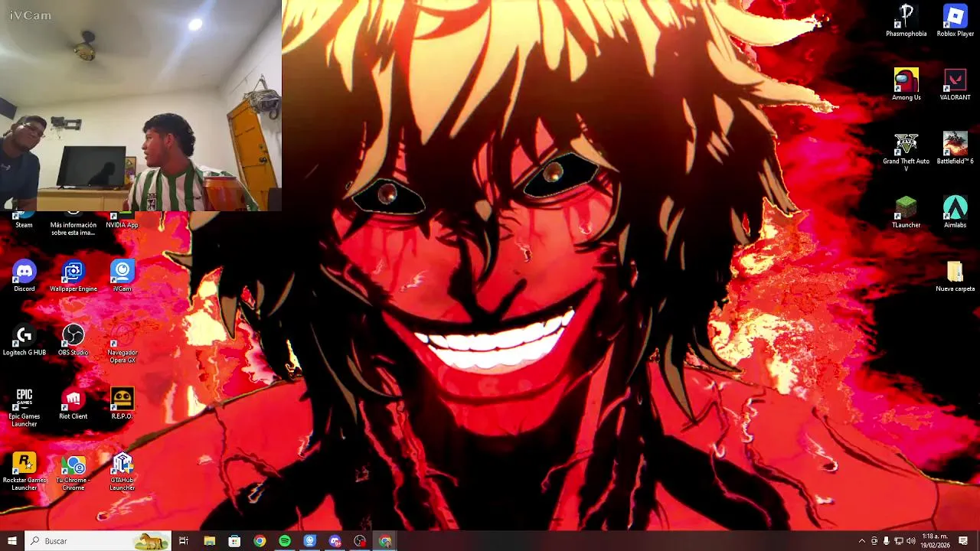This screenshot has height=551, width=980.
Task: Open the first Chrome taskbar icon
Action: [x=260, y=541]
